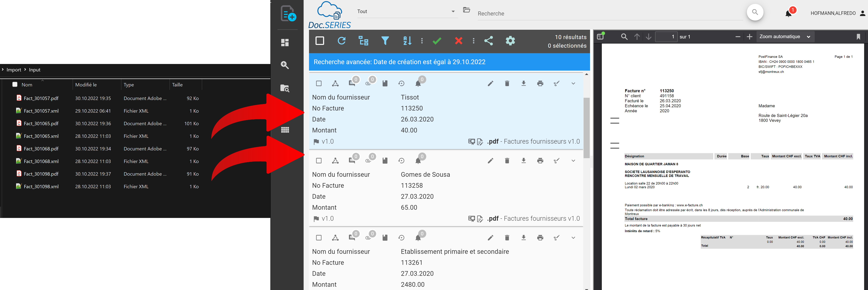Sort explorer files by Modifié le column
Viewport: 868px width, 290px height.
pos(86,85)
